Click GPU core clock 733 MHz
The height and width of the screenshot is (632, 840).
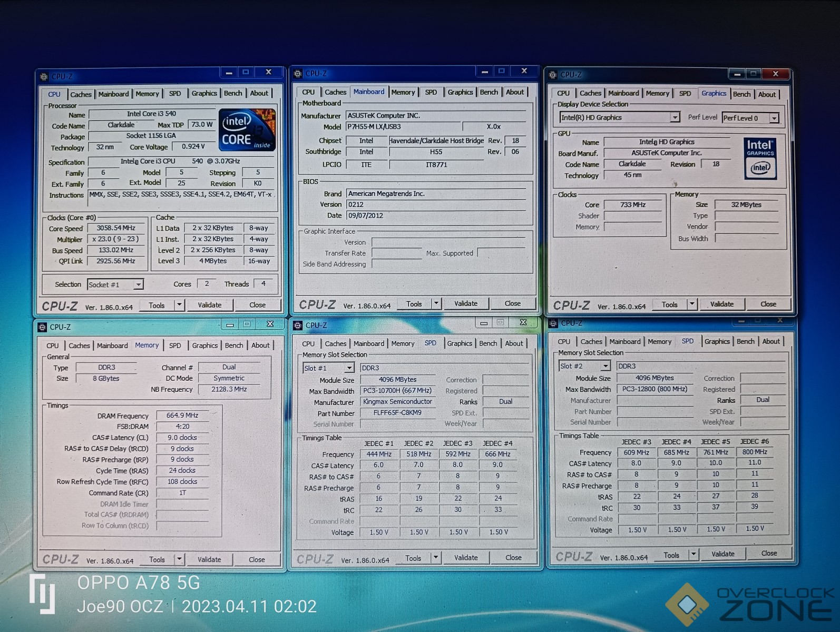click(x=633, y=205)
